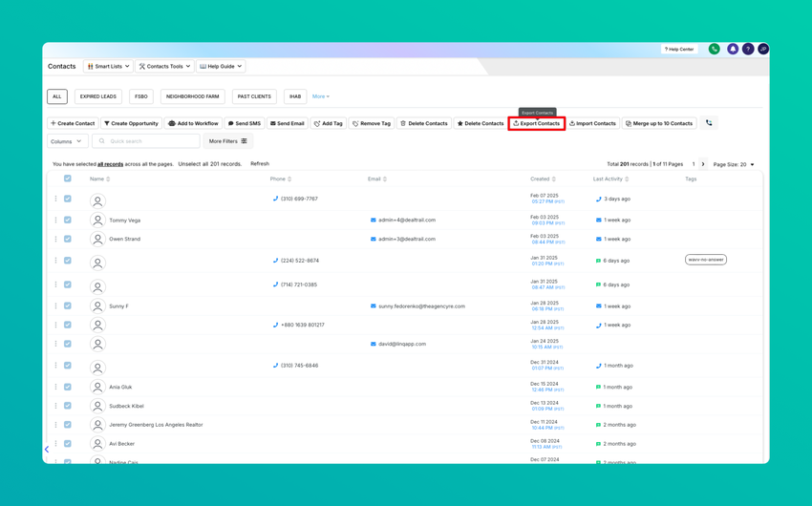The height and width of the screenshot is (506, 812).
Task: Focus the Quick search field
Action: coord(146,141)
